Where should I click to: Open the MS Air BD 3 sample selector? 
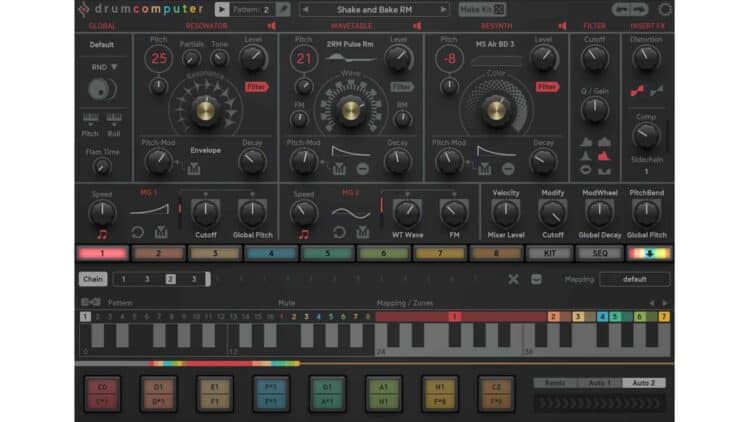[x=495, y=44]
